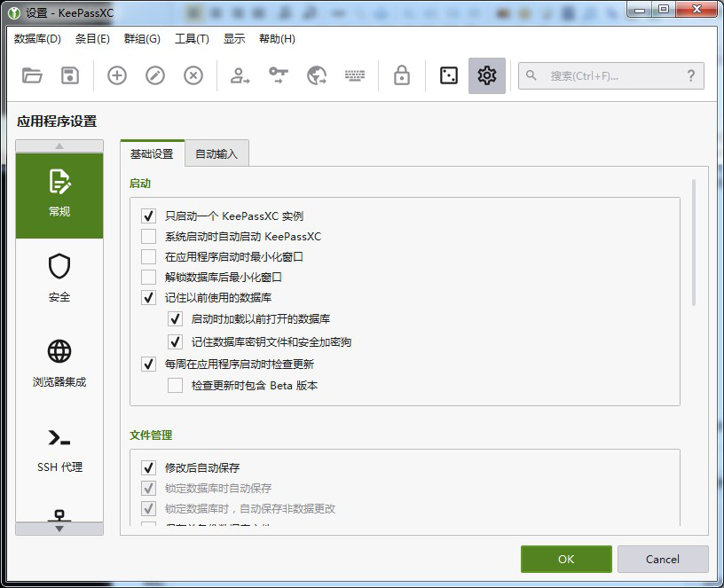
Task: Open the 群组(G) menu
Action: 142,39
